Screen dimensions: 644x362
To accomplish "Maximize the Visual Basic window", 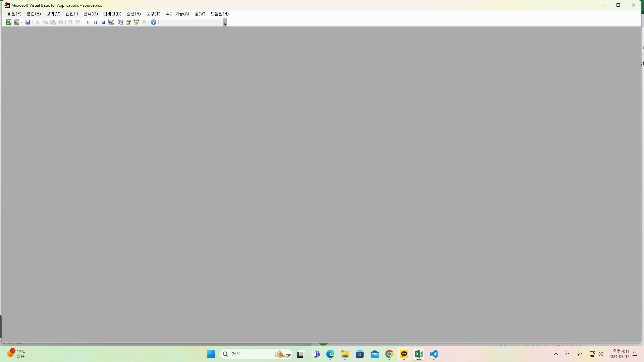I will [618, 5].
